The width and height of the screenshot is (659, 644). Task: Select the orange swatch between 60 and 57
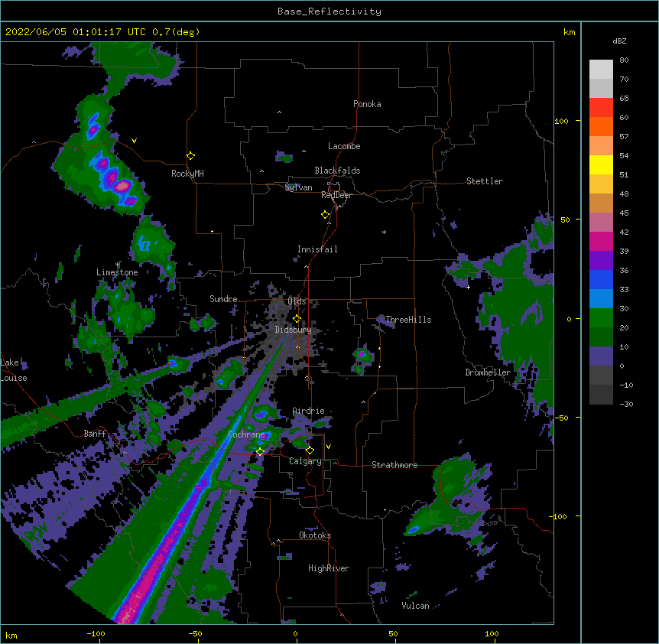tap(601, 126)
